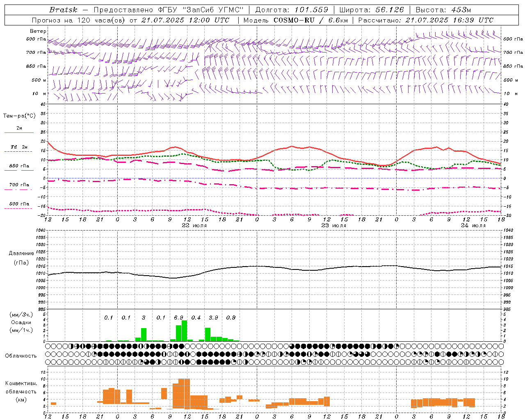Viewport: 525px width, 420px height.
Task: Click the 22 июля date label
Action: 194,226
